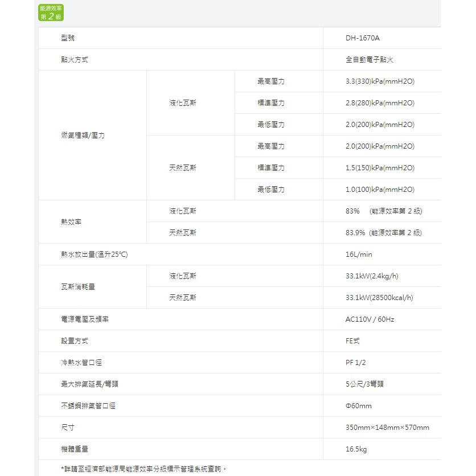Click the 3.3(330)kPa(mmH2O) pressure value

[380, 81]
